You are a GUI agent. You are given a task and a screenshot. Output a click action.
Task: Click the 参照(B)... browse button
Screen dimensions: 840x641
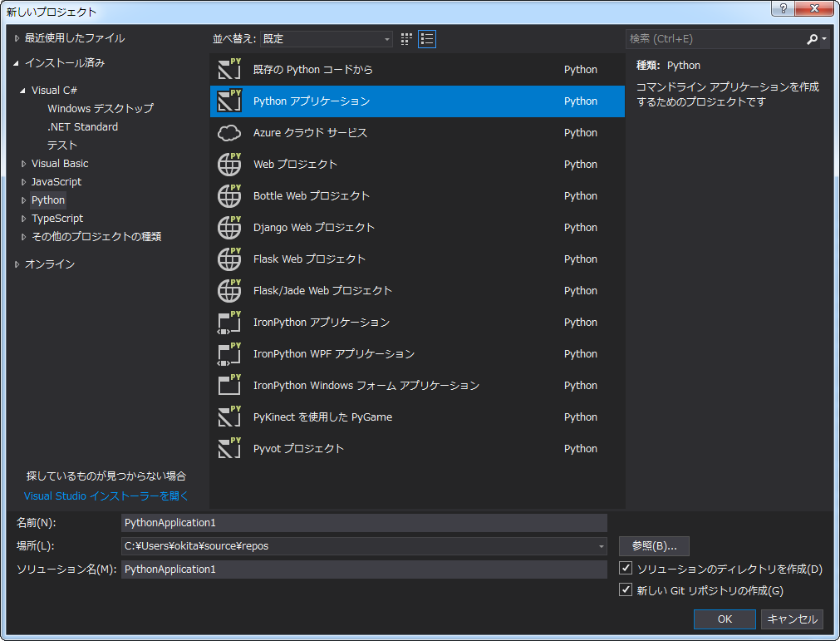tap(654, 546)
